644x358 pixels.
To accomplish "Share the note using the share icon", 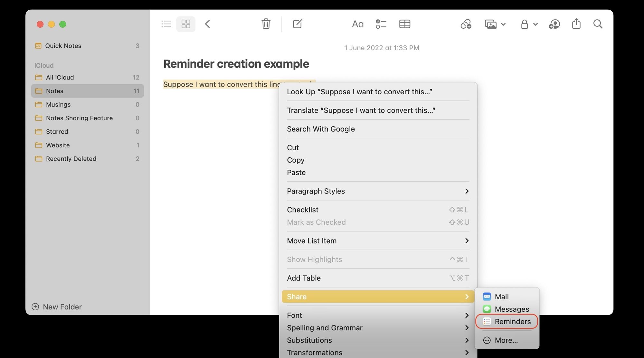I will pos(576,24).
